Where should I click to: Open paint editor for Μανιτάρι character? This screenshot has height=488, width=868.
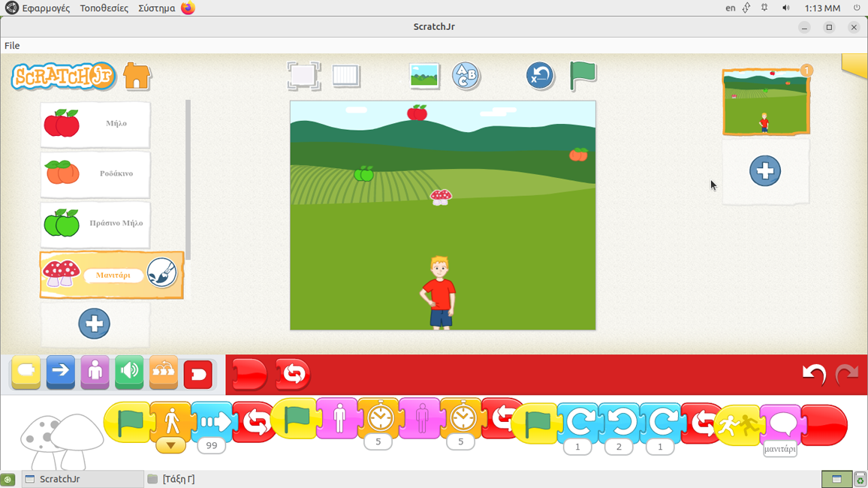coord(161,274)
